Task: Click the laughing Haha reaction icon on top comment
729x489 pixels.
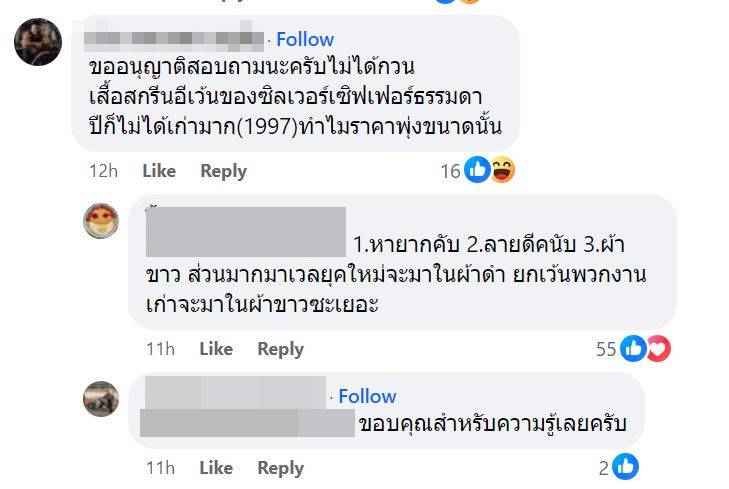Action: coord(502,171)
